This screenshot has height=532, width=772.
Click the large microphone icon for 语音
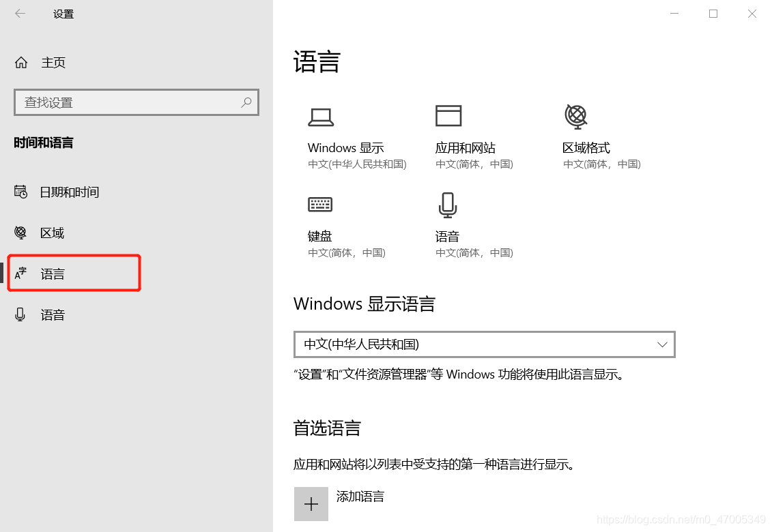448,205
